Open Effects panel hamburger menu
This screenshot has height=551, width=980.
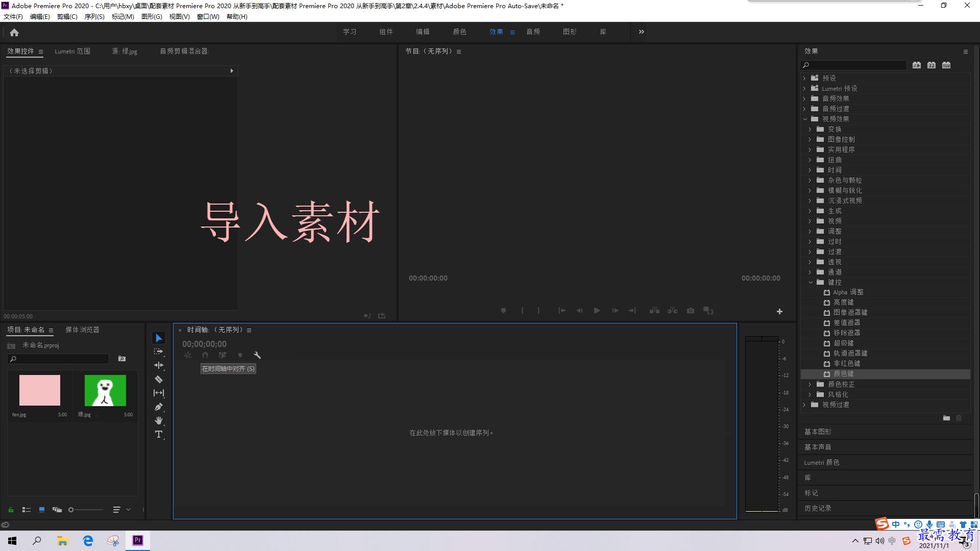pyautogui.click(x=965, y=52)
